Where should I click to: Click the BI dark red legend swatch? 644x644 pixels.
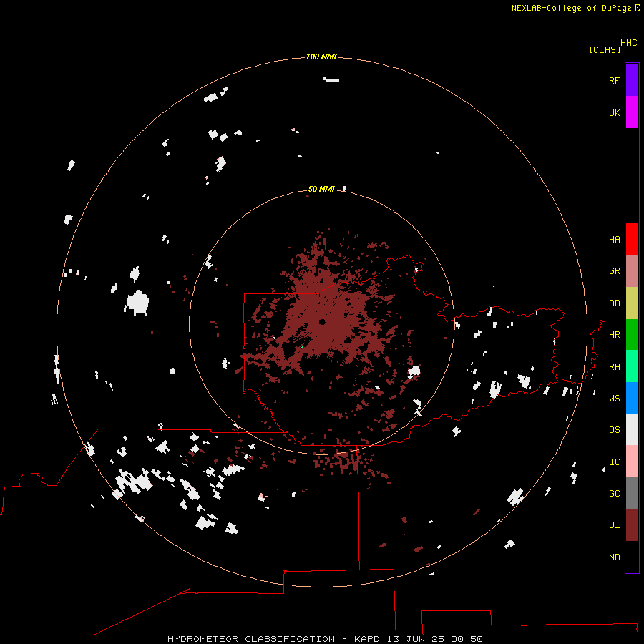pos(632,525)
